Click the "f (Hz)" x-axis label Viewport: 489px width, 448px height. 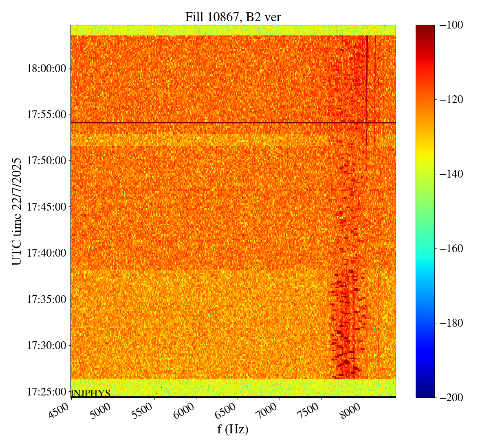(233, 429)
